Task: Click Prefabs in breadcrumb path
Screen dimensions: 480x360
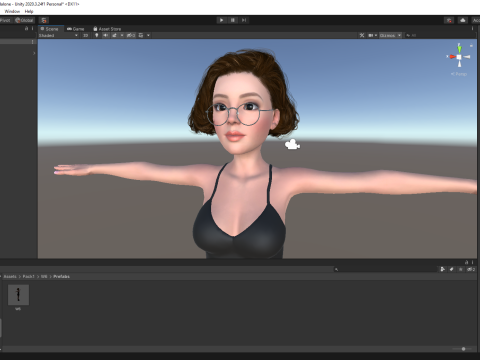Action: tap(61, 277)
